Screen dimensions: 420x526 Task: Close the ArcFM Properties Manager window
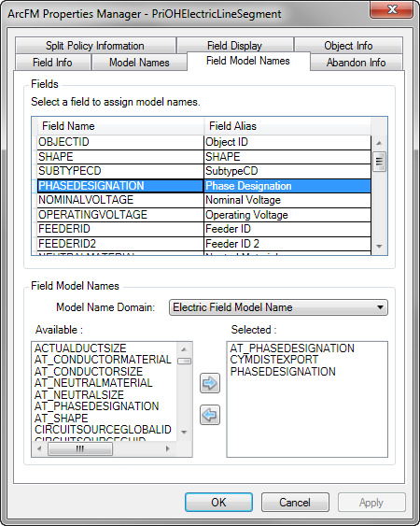coord(392,10)
